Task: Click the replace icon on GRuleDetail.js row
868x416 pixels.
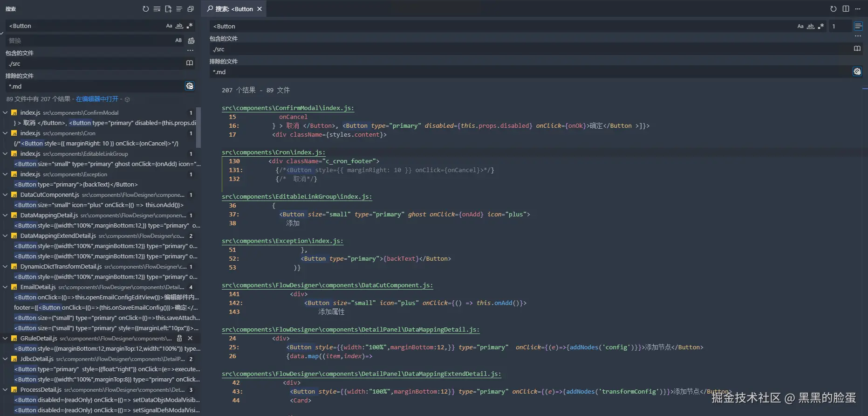Action: click(179, 338)
